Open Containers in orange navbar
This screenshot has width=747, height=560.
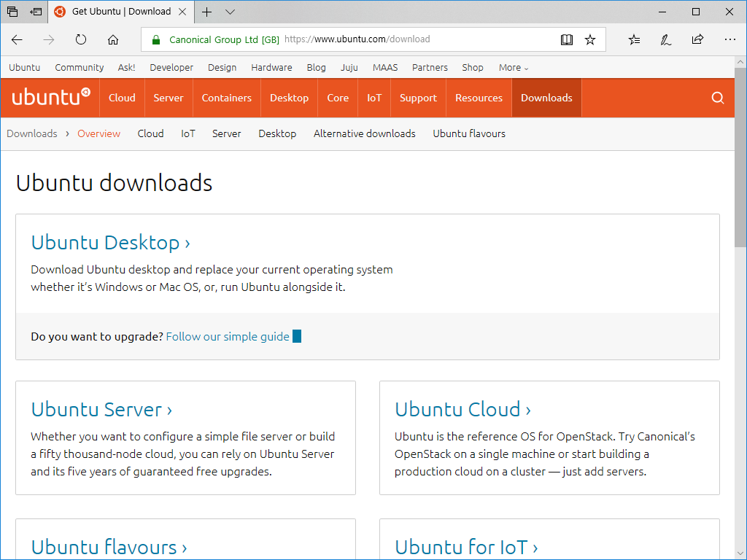[227, 98]
